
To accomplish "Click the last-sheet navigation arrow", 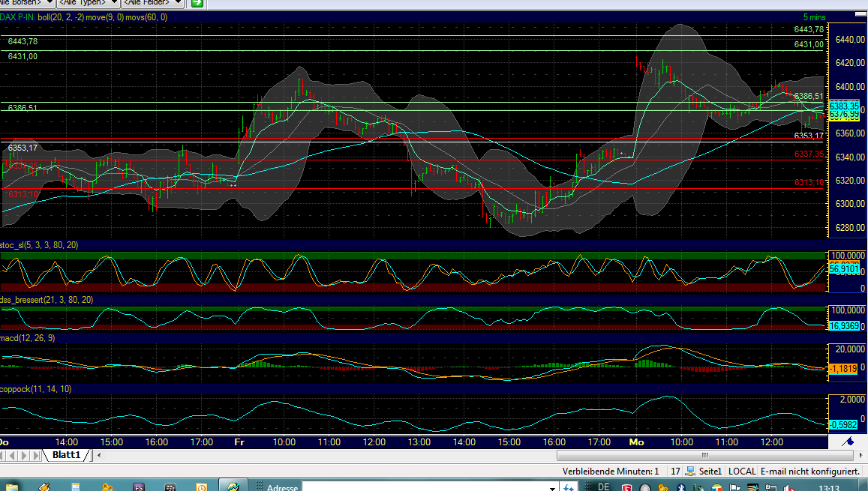I will 35,454.
